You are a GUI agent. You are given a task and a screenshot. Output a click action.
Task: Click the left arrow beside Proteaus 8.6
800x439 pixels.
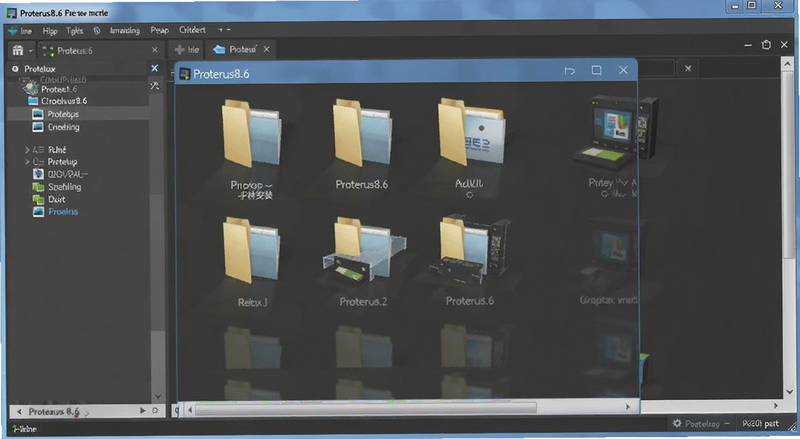tap(19, 411)
